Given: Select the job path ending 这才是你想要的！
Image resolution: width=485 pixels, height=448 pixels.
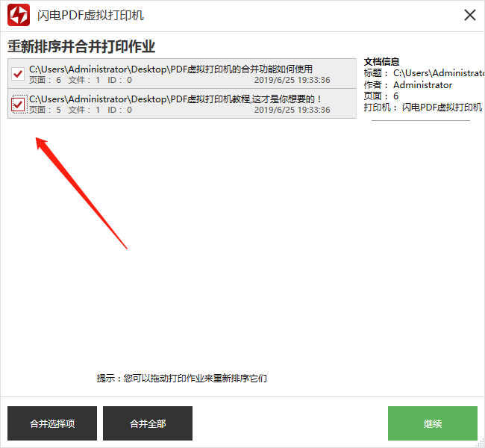Looking at the screenshot, I should 175,99.
